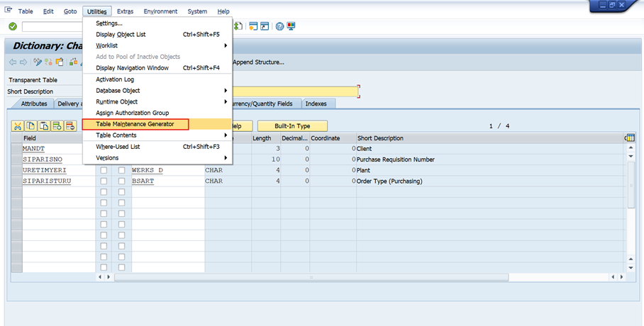Tick the Key checkbox for the URETIMYERI row
644x326 pixels.
click(104, 171)
